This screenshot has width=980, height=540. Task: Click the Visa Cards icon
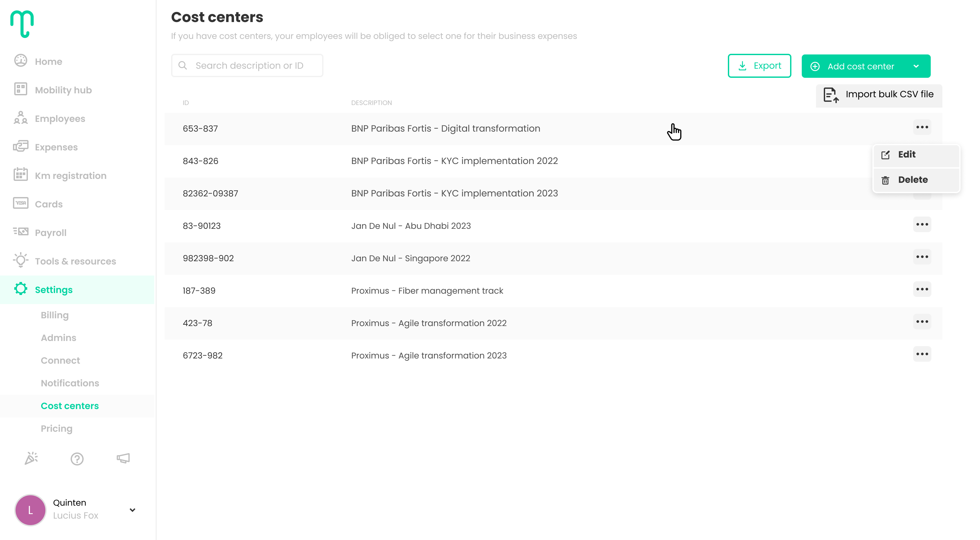[20, 204]
